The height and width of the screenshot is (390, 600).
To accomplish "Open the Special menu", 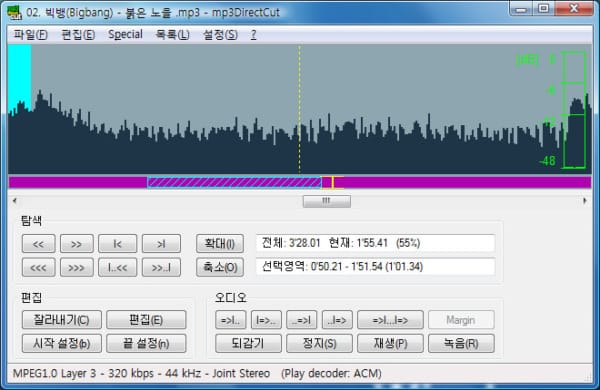I will coord(125,35).
